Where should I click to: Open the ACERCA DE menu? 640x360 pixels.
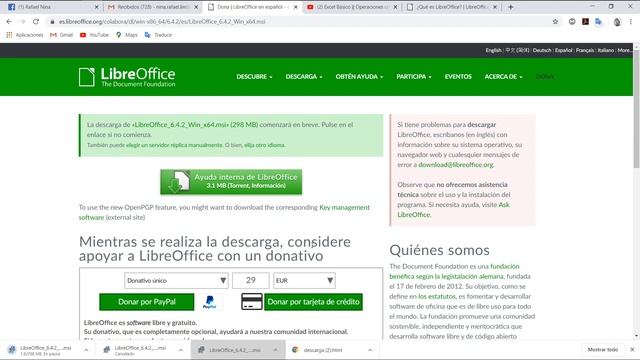pos(503,77)
